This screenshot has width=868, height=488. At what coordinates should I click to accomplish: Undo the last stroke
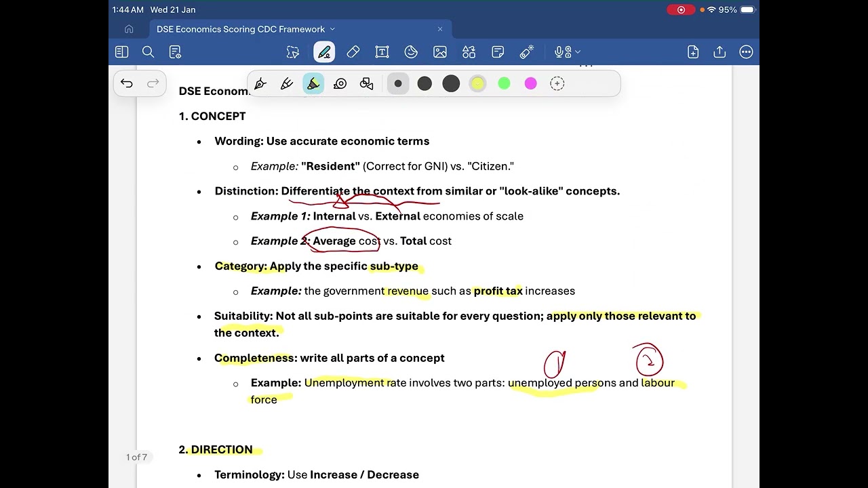point(127,83)
